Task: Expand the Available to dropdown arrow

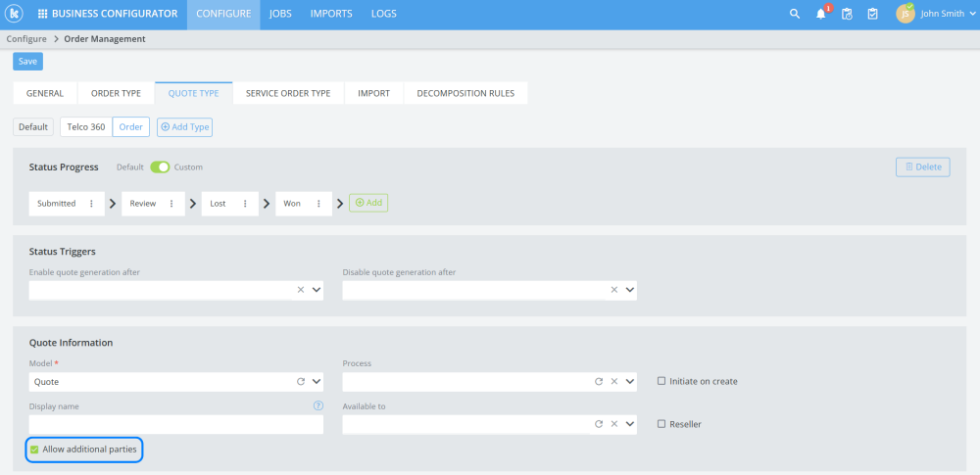Action: click(629, 424)
